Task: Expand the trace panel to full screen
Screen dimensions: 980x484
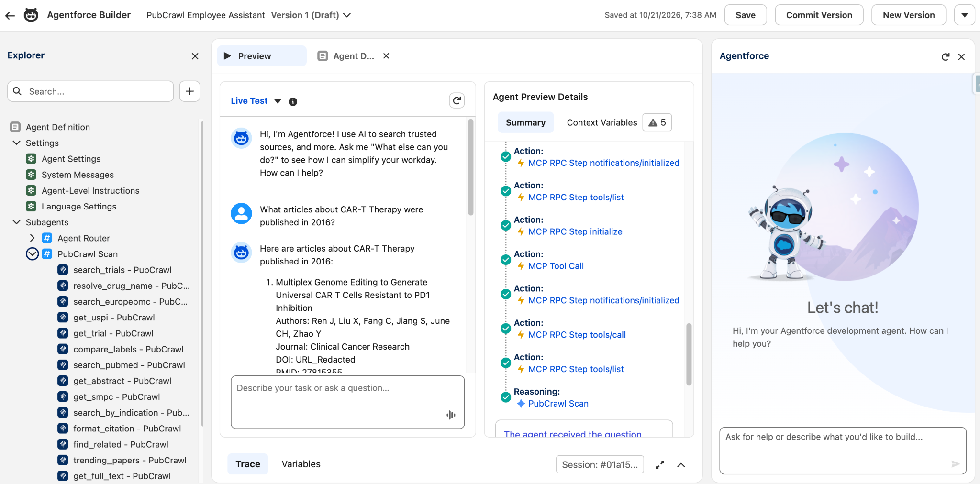Action: pyautogui.click(x=660, y=465)
